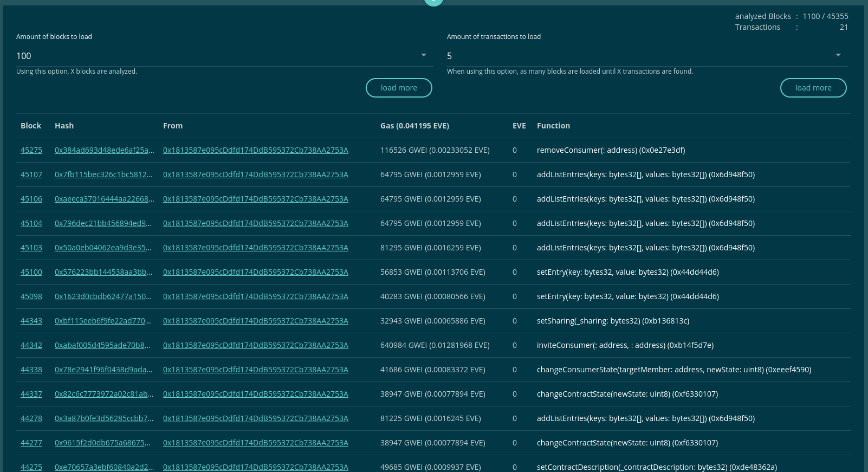Screen dimensions: 868x472
Task: Select inviteConsumer function text
Action: 625,345
